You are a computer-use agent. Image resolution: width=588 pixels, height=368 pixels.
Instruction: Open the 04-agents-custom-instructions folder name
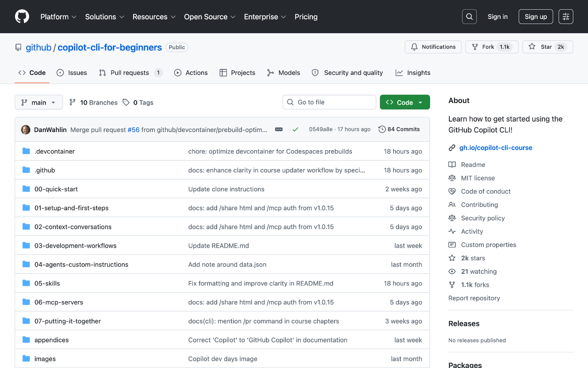(x=81, y=265)
